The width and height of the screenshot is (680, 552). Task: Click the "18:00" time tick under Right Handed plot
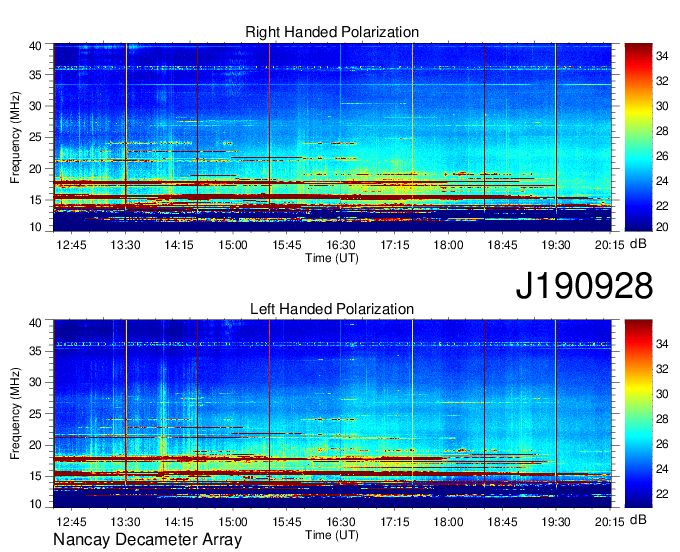pyautogui.click(x=448, y=245)
